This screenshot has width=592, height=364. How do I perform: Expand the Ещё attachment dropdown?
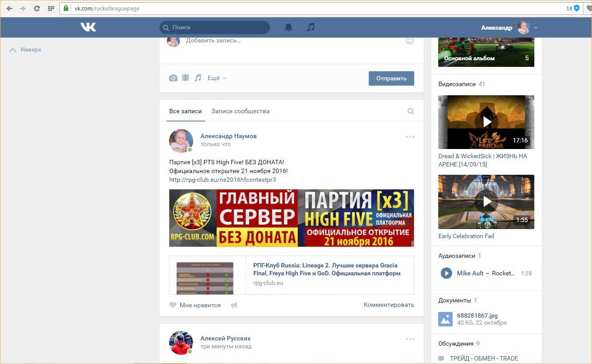(x=217, y=78)
